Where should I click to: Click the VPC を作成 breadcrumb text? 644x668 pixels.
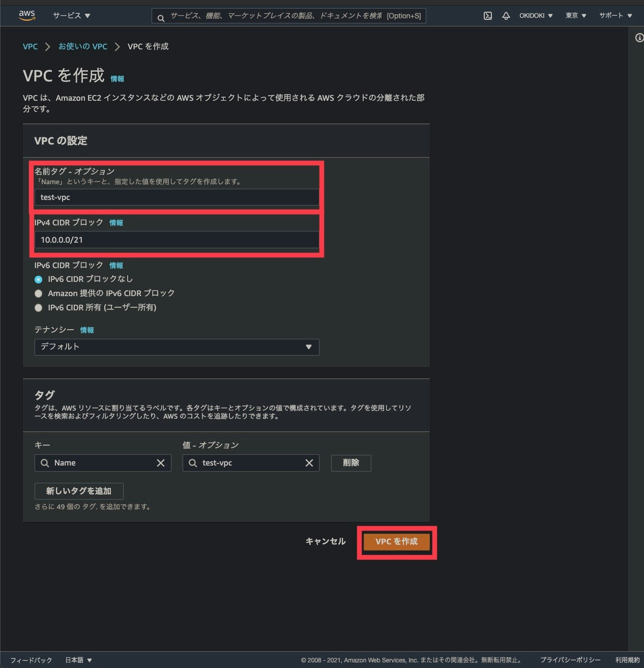(x=148, y=46)
